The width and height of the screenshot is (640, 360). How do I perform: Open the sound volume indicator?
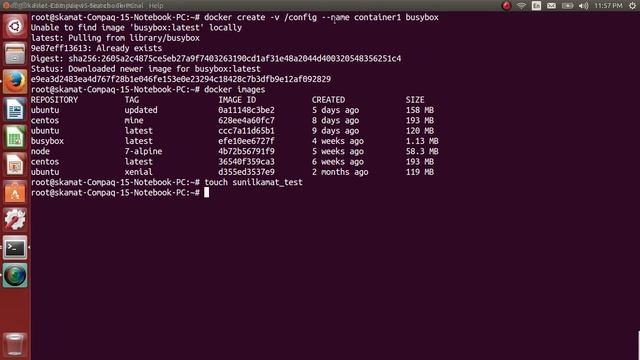(x=583, y=6)
